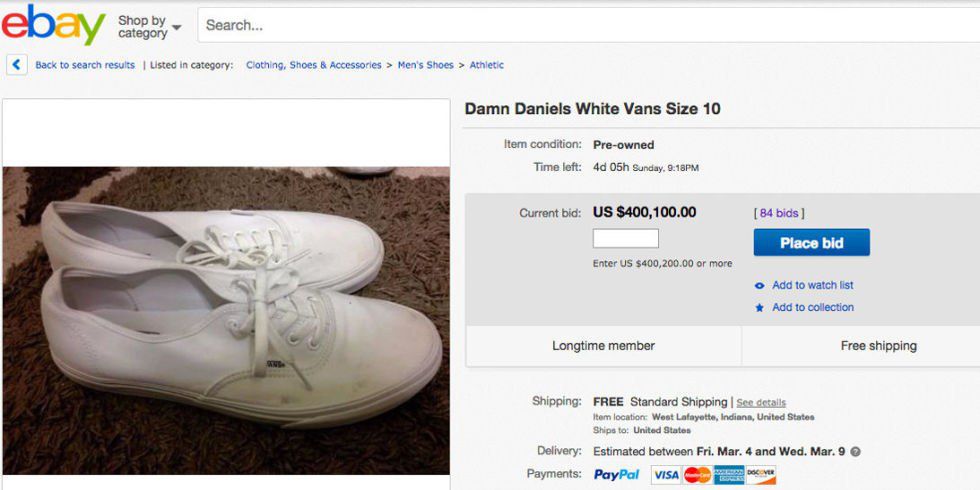980x490 pixels.
Task: Click the Visa card icon
Action: 666,475
